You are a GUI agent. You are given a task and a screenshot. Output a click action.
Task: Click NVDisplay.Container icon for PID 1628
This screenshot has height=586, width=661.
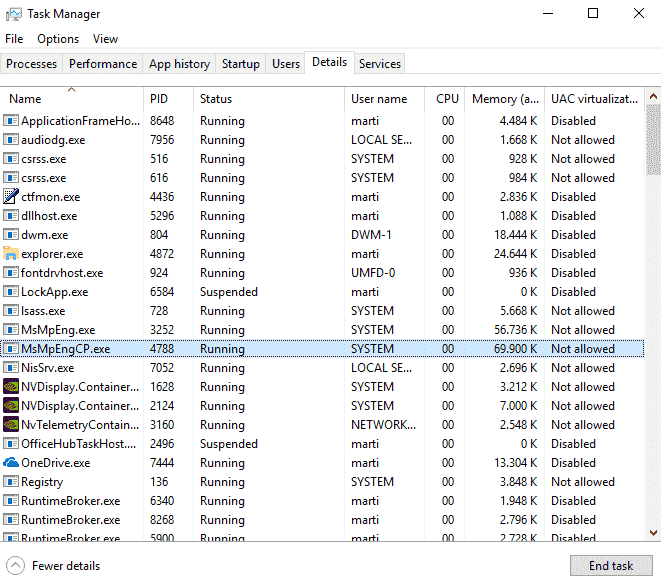[11, 387]
